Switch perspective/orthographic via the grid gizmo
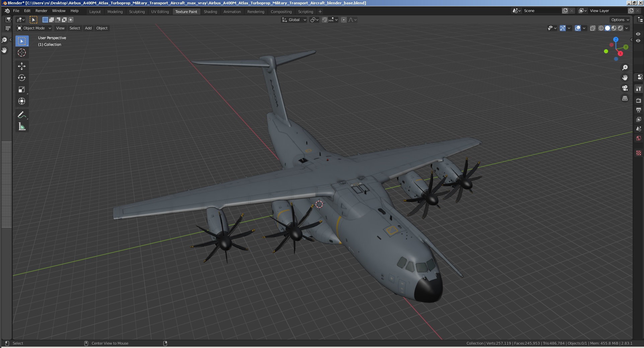 coord(625,98)
